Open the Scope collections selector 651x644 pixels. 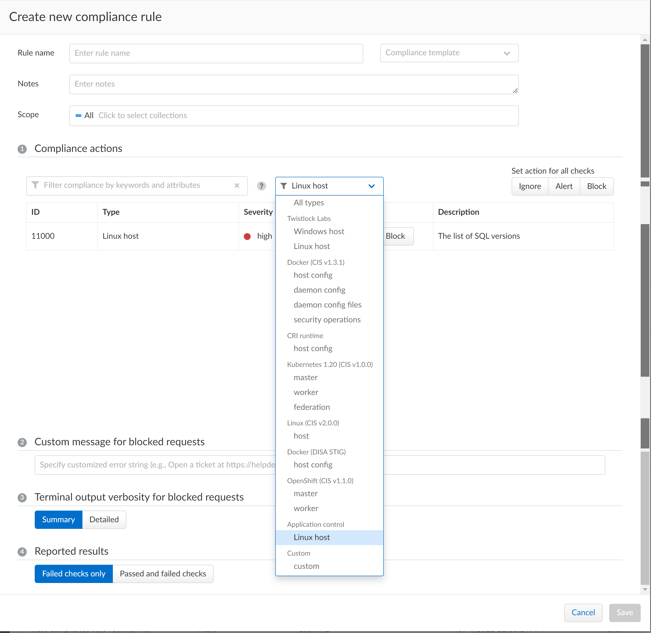pyautogui.click(x=294, y=116)
